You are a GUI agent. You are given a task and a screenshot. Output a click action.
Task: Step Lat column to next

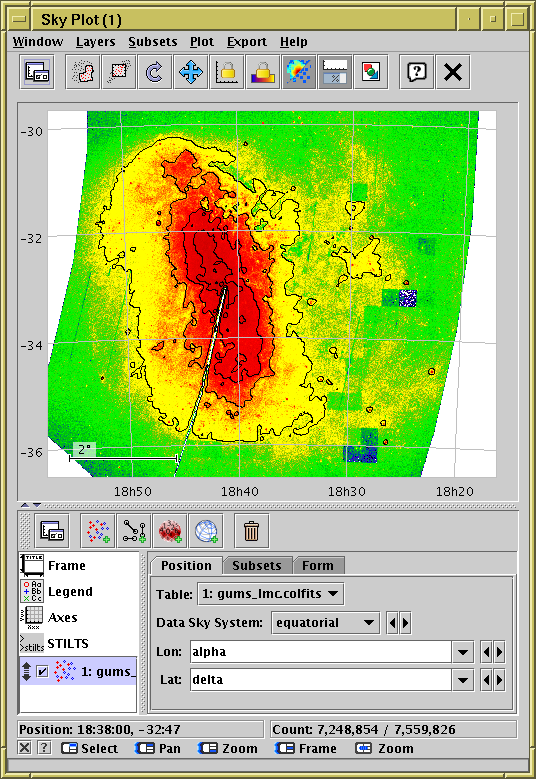(x=499, y=680)
